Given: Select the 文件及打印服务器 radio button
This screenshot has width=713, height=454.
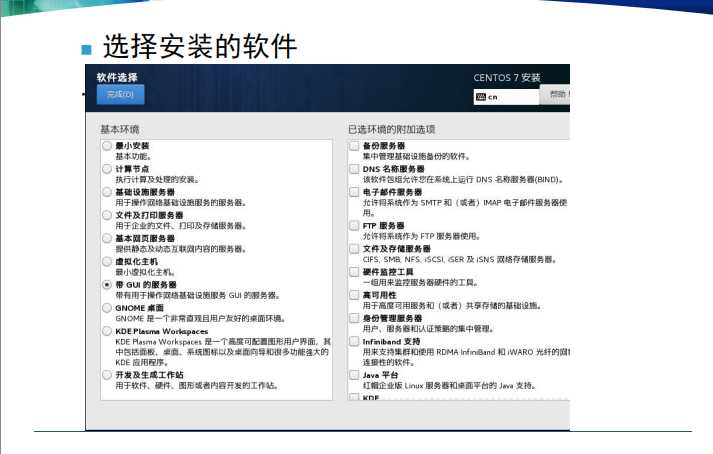Looking at the screenshot, I should [x=107, y=215].
